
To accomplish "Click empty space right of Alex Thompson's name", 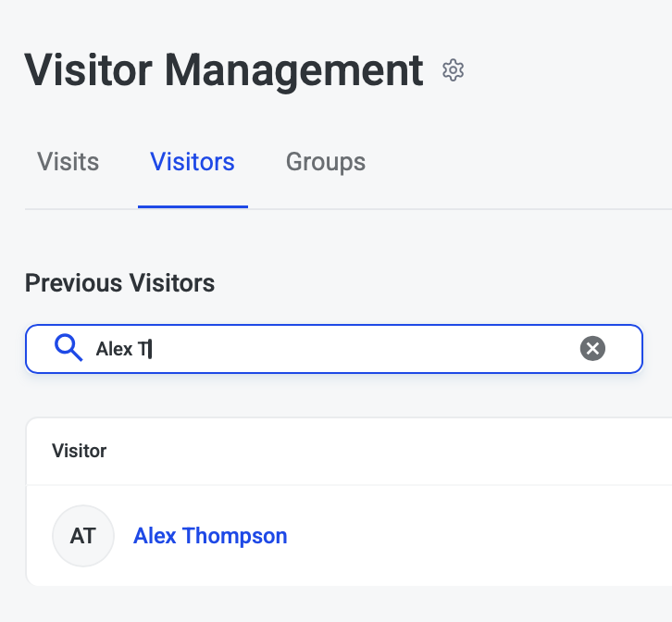I will tap(463, 536).
